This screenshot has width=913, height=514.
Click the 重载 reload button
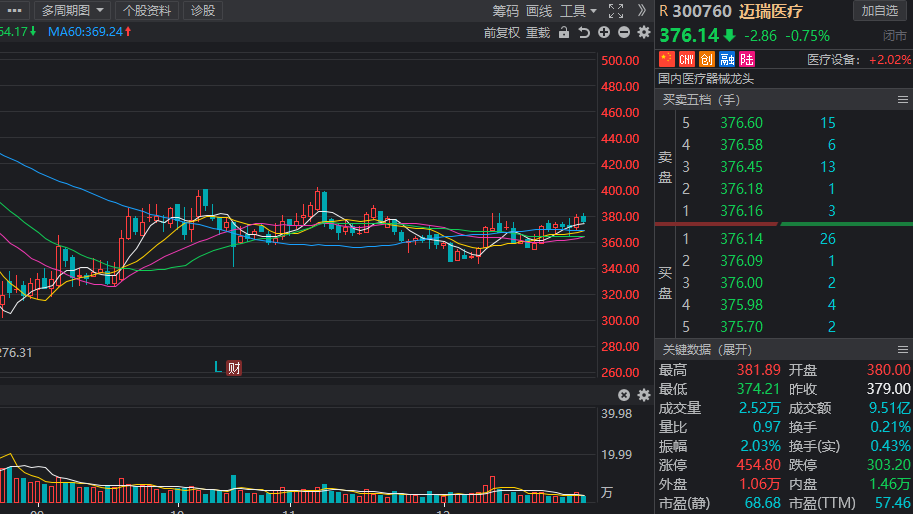pos(538,33)
